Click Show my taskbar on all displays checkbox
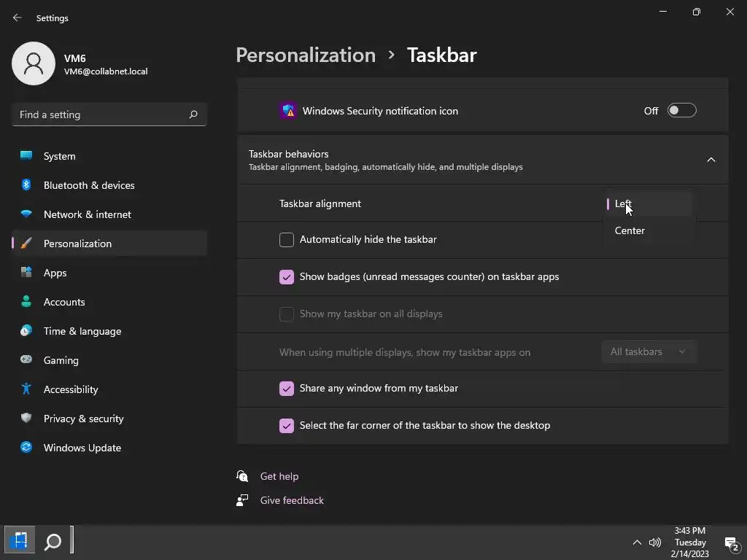This screenshot has width=747, height=560. point(286,314)
